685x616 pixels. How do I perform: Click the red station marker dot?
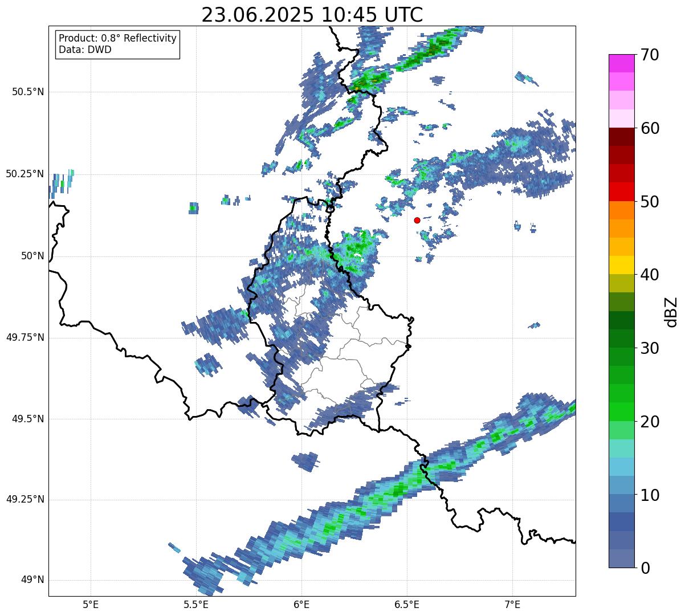417,220
